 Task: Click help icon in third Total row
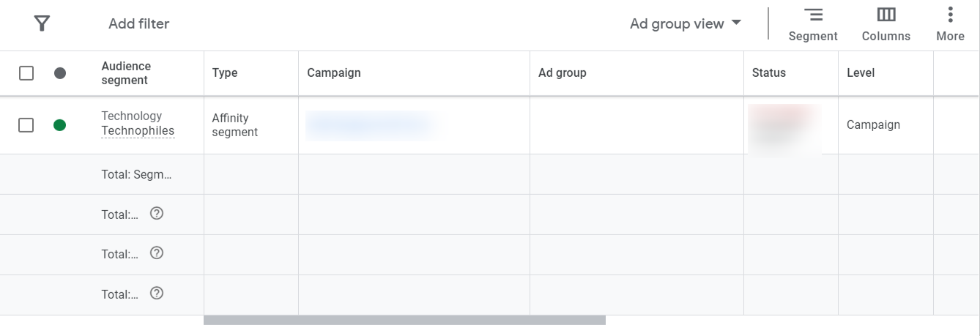click(157, 253)
